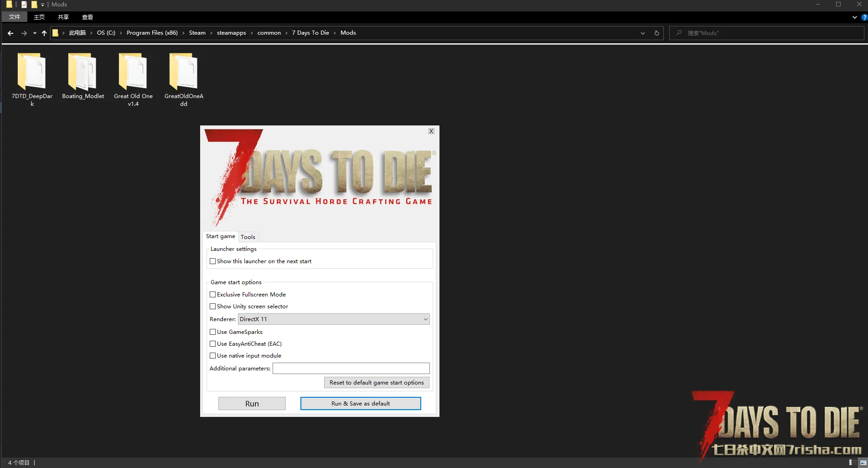
Task: Open the 主页 ribbon tab
Action: 39,17
